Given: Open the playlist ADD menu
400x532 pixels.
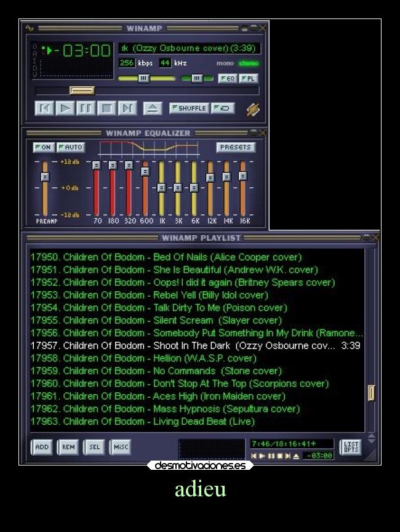Looking at the screenshot, I should (x=42, y=448).
